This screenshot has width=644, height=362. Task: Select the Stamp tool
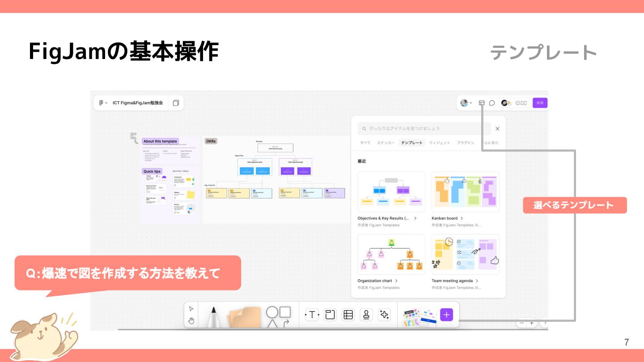[366, 315]
